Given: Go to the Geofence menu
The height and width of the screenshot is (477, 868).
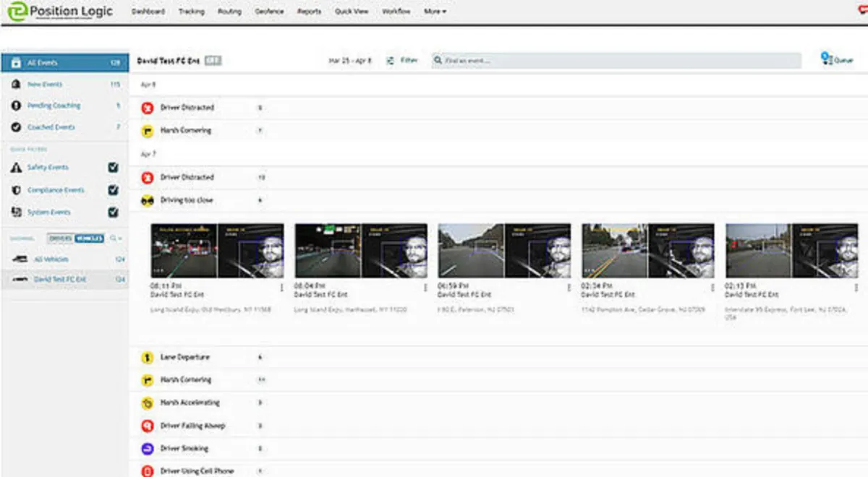Looking at the screenshot, I should (269, 12).
